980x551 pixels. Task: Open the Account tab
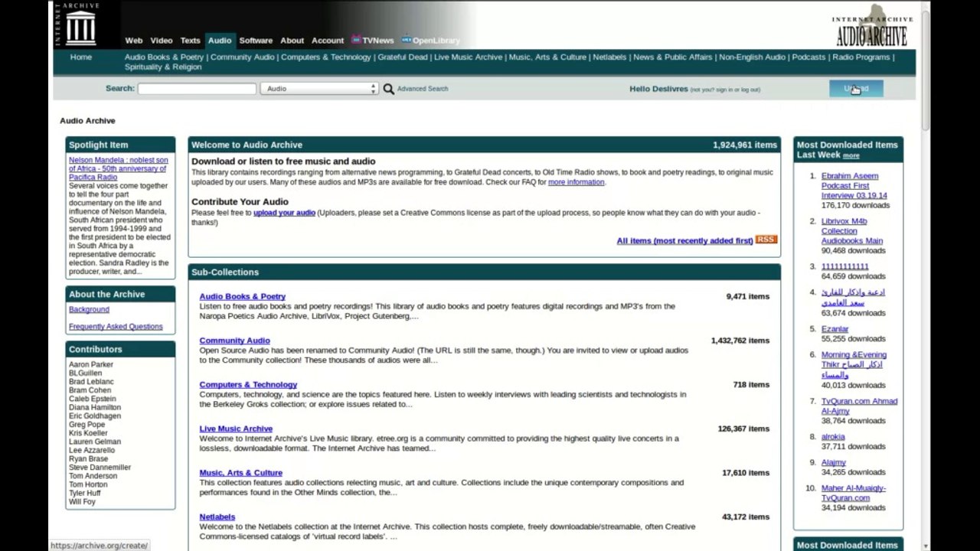click(x=328, y=41)
